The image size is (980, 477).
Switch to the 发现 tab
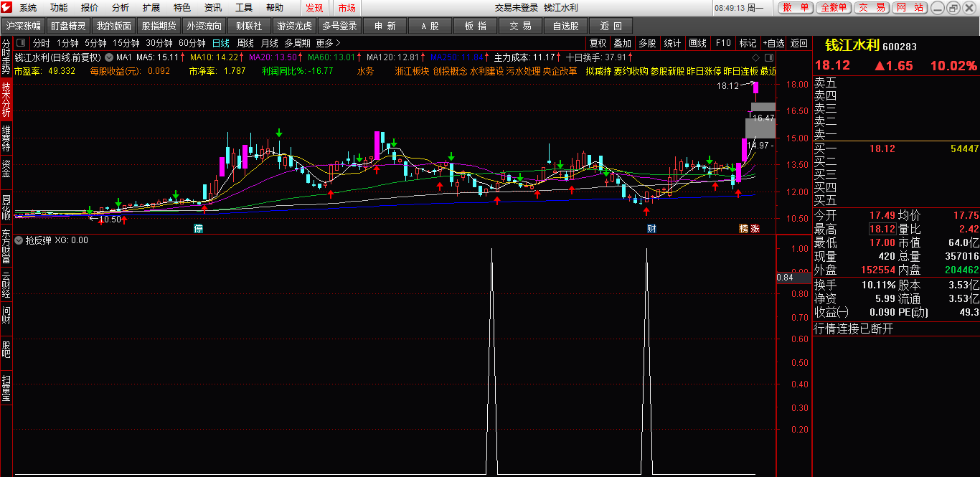(x=314, y=8)
